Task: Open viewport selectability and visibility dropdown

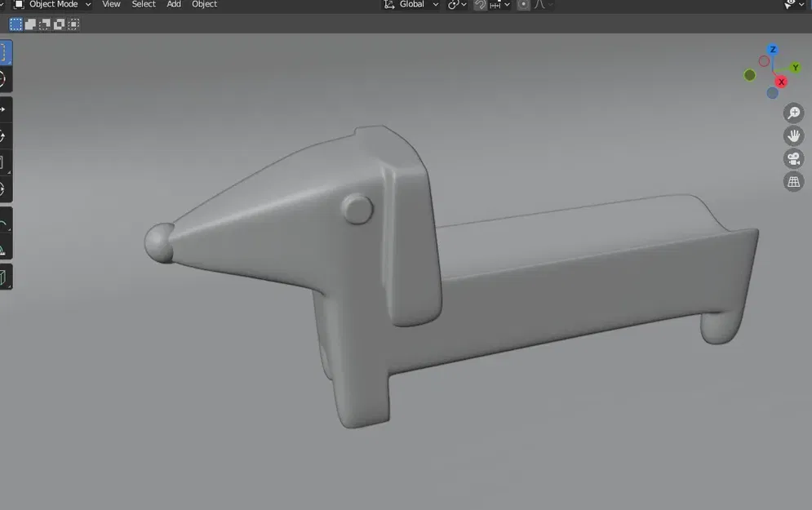Action: pos(794,5)
